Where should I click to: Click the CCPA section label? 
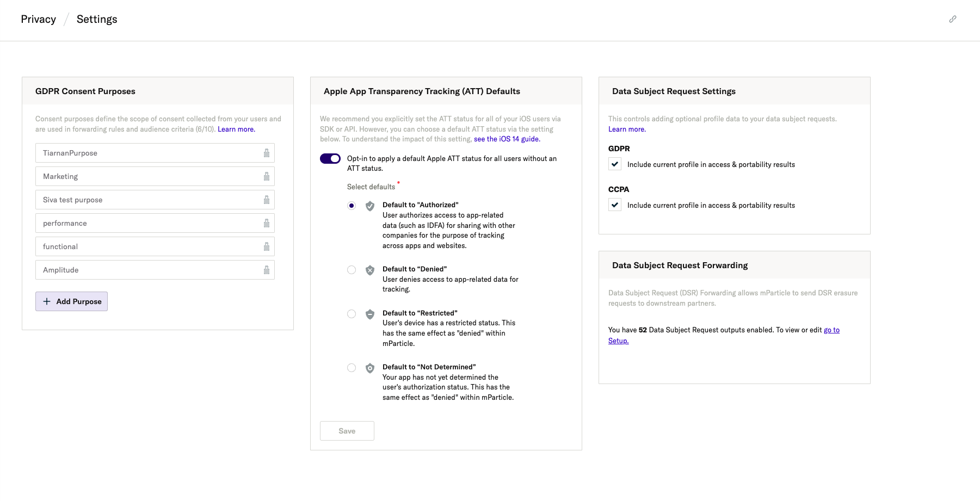(x=619, y=189)
